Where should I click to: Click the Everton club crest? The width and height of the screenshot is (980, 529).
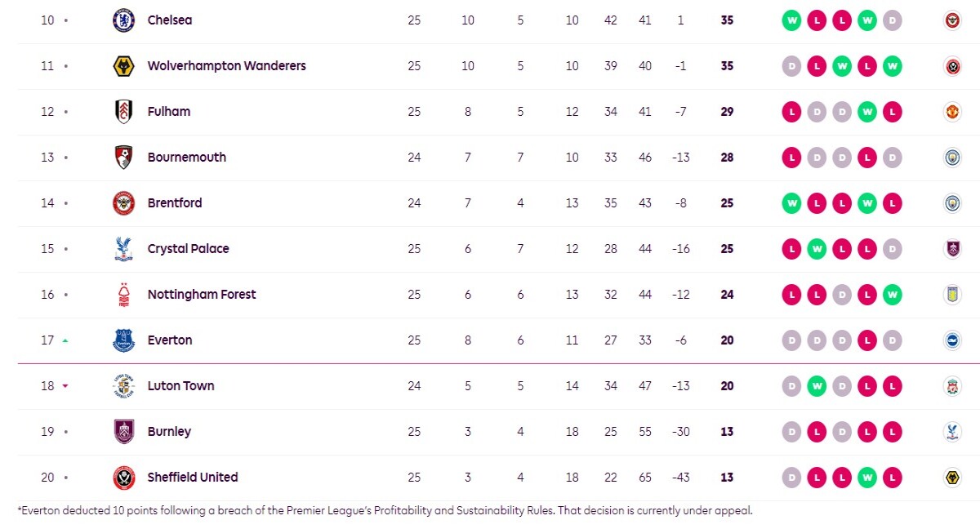[123, 340]
